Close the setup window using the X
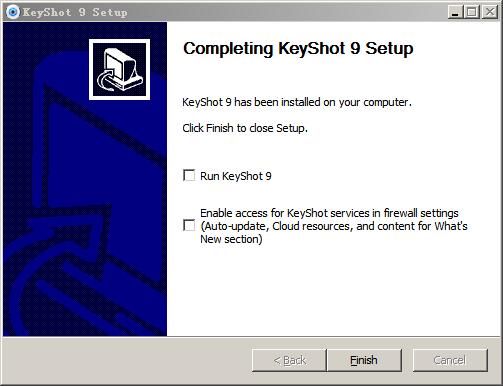Screen dimensions: 503x386 [490, 12]
